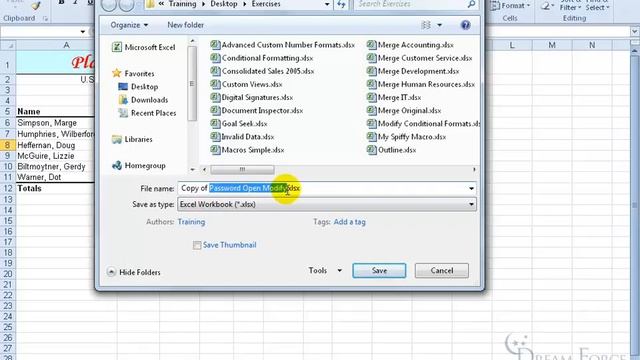This screenshot has height=360, width=640.
Task: Click the Add a tag link
Action: point(349,222)
